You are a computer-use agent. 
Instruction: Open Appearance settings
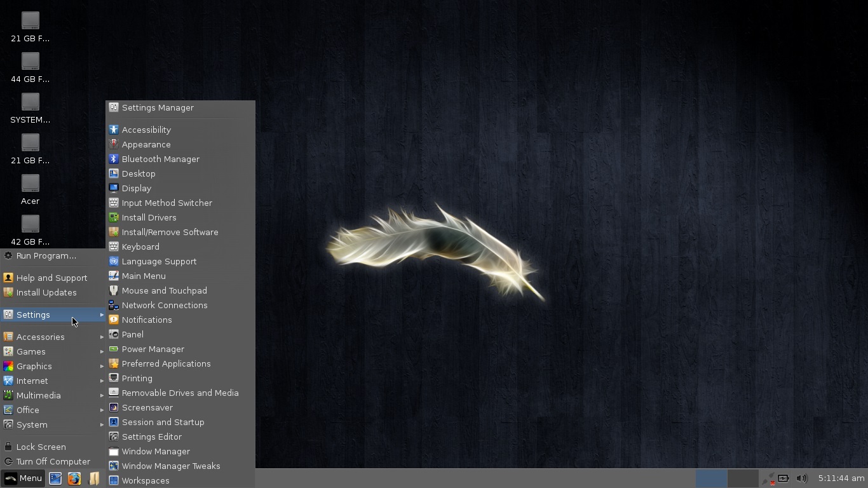pos(180,144)
